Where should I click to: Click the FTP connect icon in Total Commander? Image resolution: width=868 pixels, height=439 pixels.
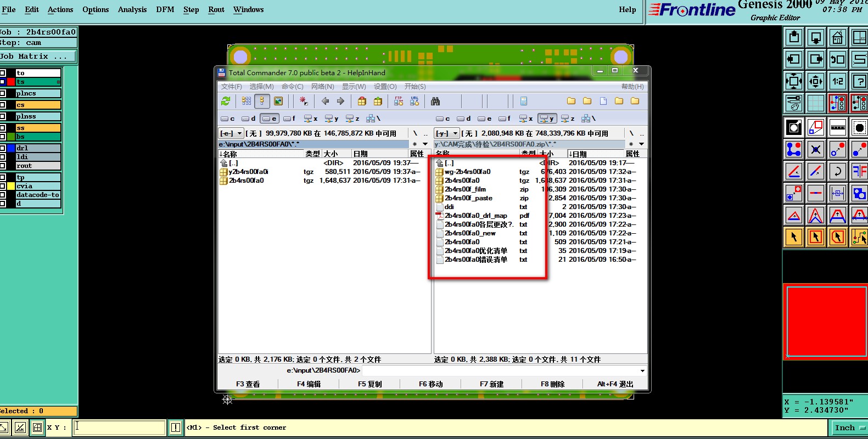coord(399,101)
